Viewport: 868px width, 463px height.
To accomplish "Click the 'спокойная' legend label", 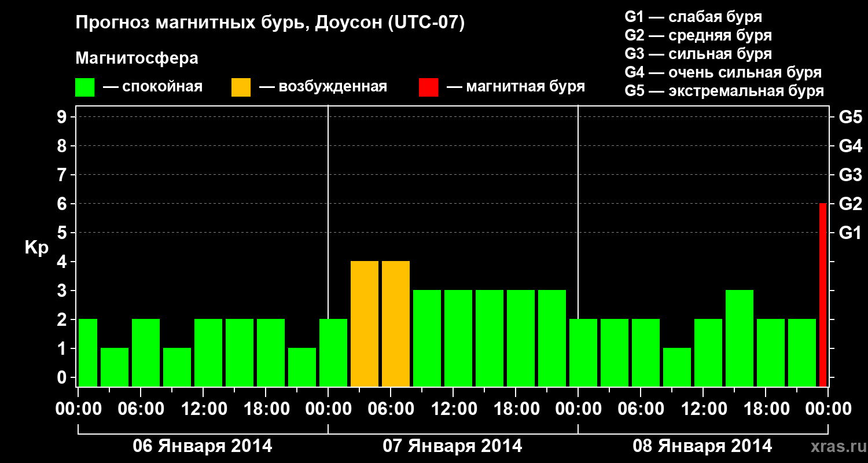I will pyautogui.click(x=163, y=87).
